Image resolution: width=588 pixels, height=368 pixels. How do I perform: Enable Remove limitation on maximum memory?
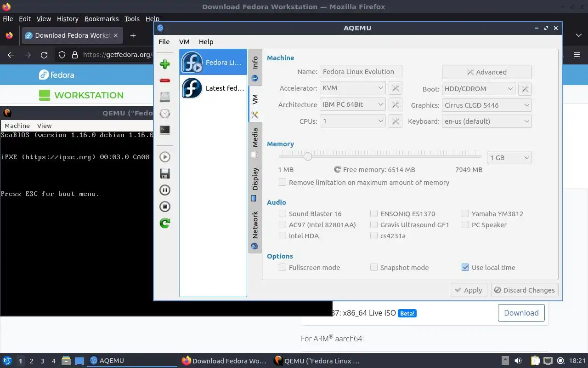[x=364, y=183]
